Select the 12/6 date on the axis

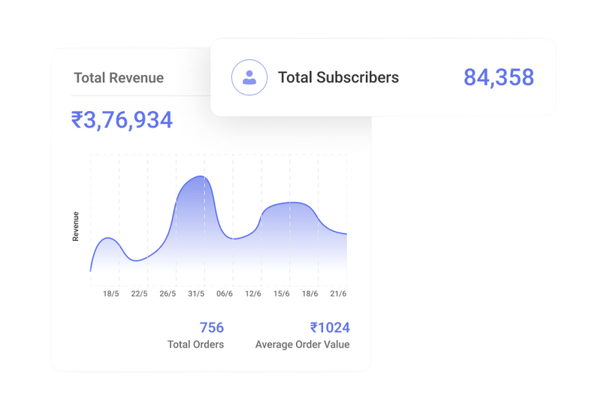point(253,294)
